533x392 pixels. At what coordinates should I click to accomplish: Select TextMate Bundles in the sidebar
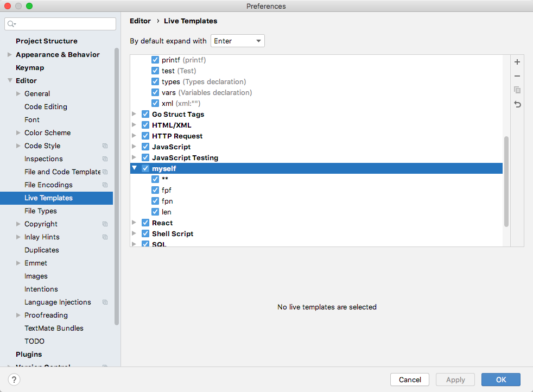54,328
